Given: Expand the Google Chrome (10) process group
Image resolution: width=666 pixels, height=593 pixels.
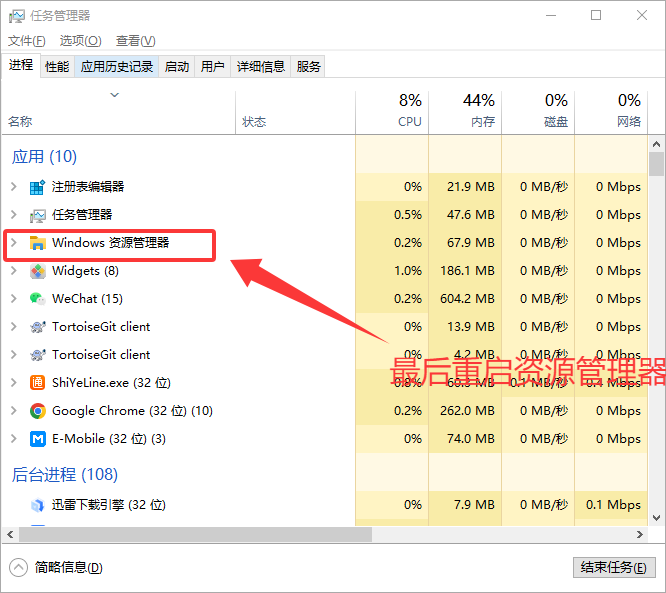Looking at the screenshot, I should coord(14,411).
